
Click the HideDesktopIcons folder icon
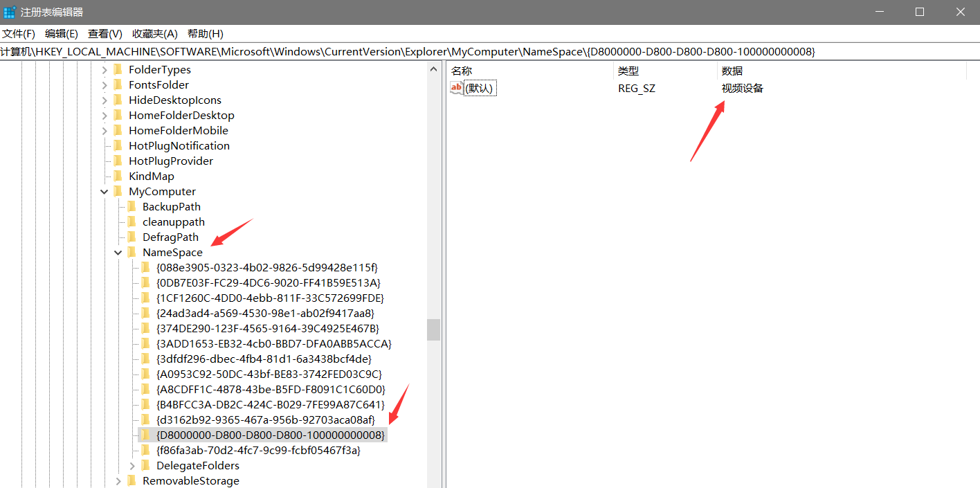pyautogui.click(x=118, y=100)
